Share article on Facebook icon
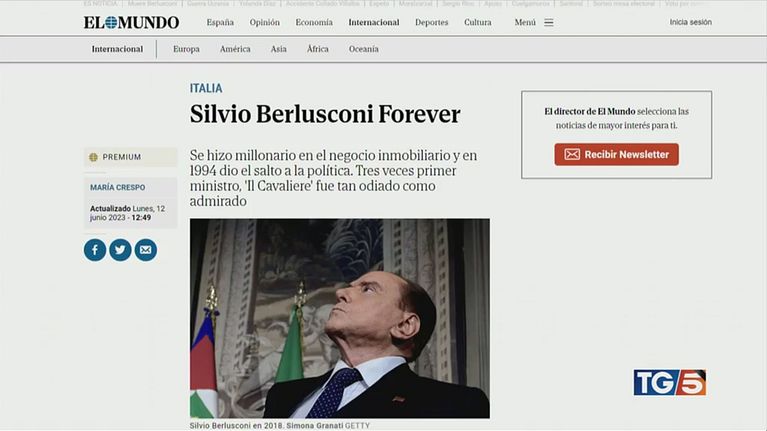Screen dimensions: 767x431 click(95, 250)
